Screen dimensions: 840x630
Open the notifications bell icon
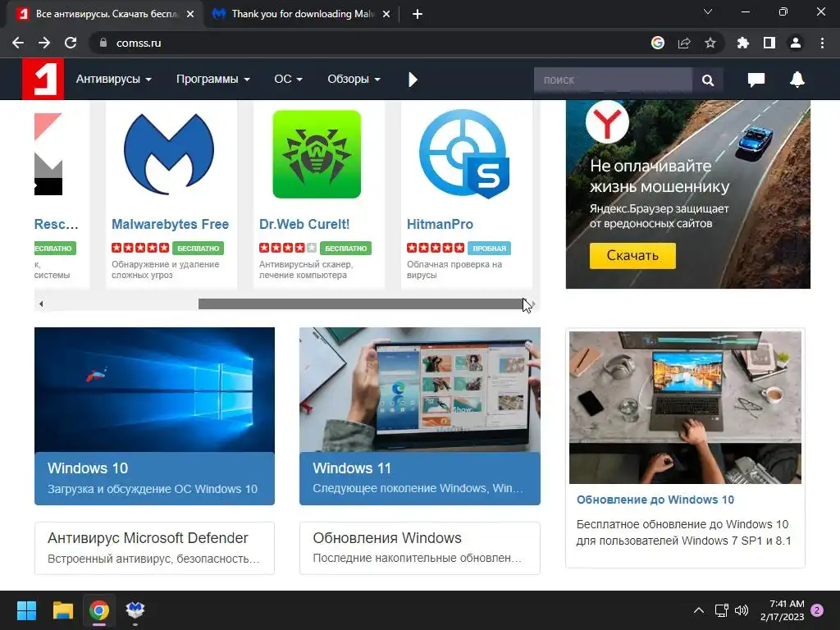coord(797,80)
